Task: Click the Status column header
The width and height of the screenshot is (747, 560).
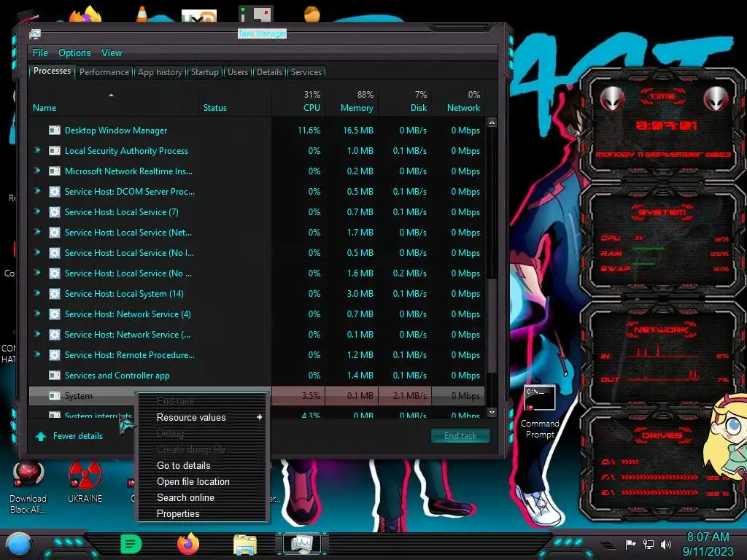Action: (215, 108)
